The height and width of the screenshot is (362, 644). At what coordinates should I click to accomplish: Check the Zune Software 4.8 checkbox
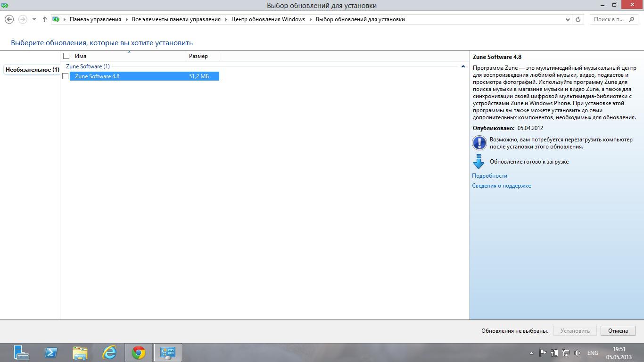coord(66,76)
